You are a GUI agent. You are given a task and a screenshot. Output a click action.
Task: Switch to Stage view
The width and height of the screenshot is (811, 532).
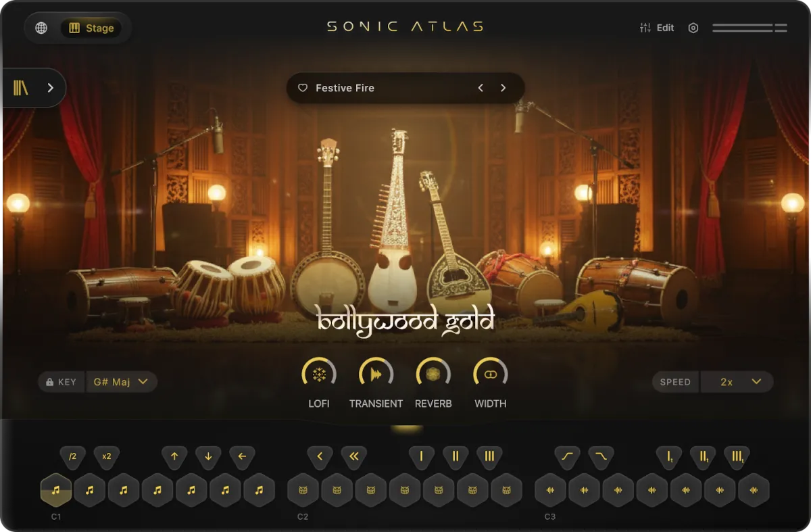93,28
